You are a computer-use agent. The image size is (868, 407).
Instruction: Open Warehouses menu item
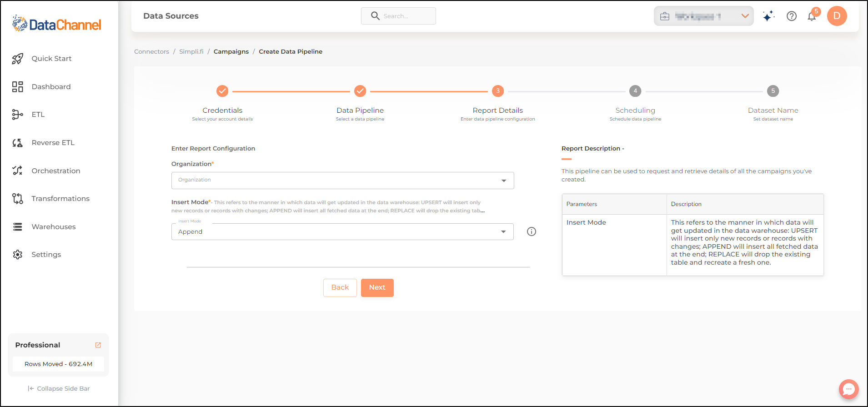pos(54,227)
